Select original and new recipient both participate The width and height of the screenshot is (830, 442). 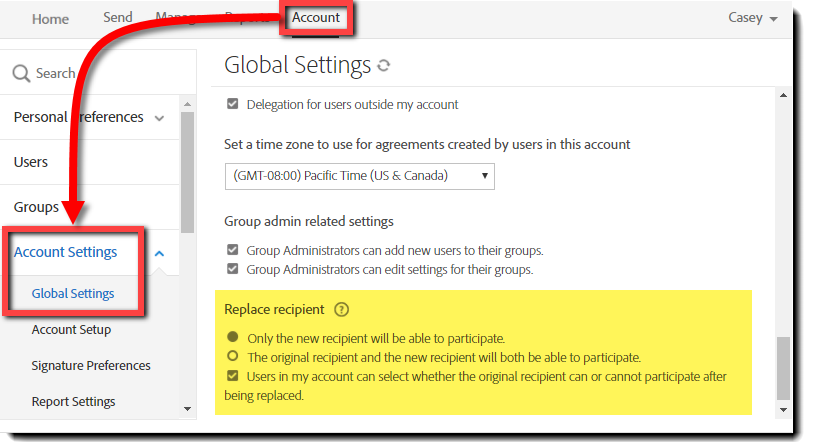coord(233,357)
